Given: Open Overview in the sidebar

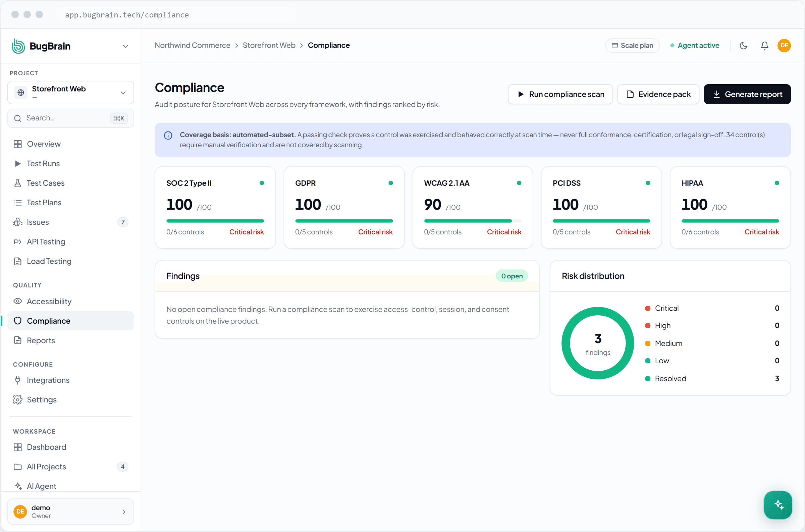Looking at the screenshot, I should (x=70, y=144).
